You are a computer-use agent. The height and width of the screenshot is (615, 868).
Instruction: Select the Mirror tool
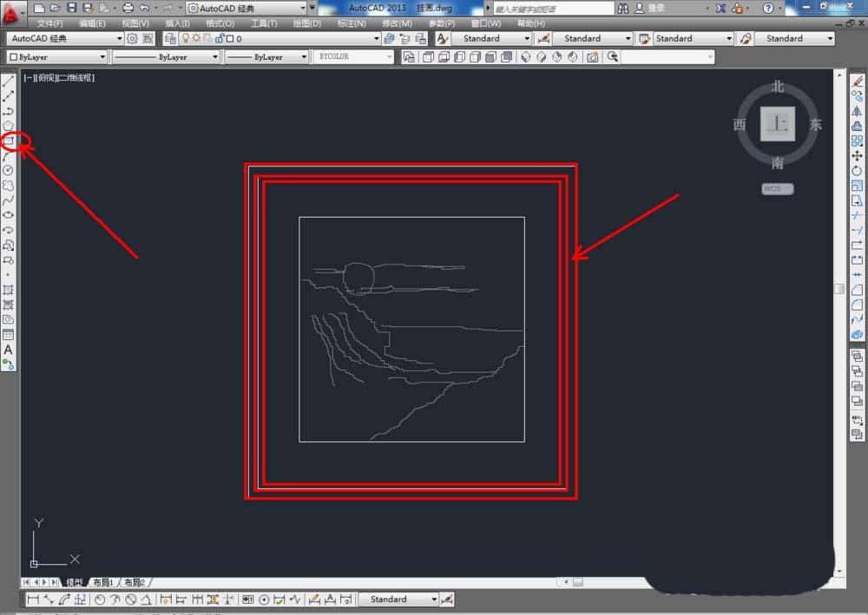point(857,111)
